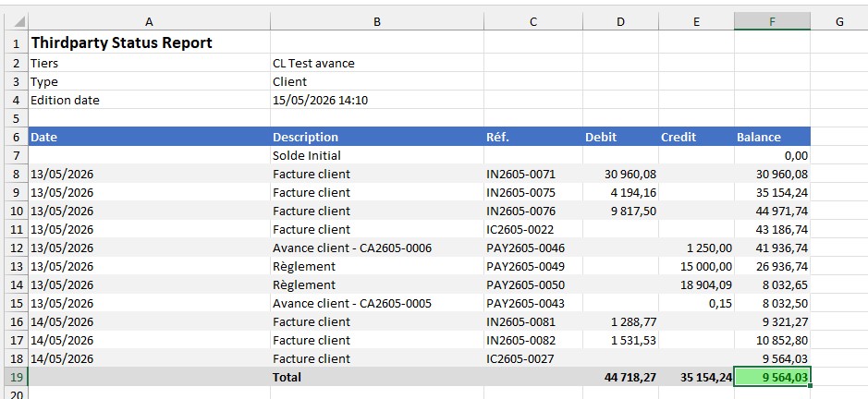This screenshot has height=399, width=868.
Task: Click the 'Balance' header cell
Action: click(772, 137)
